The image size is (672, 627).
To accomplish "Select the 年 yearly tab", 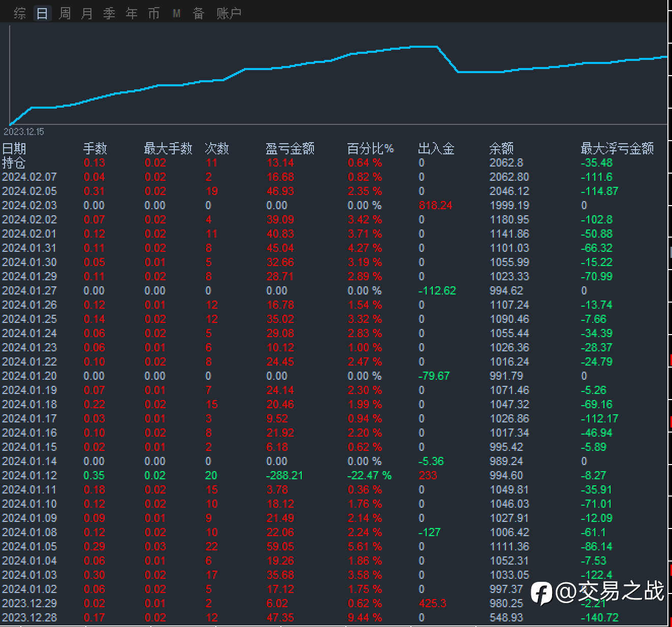I will 132,13.
